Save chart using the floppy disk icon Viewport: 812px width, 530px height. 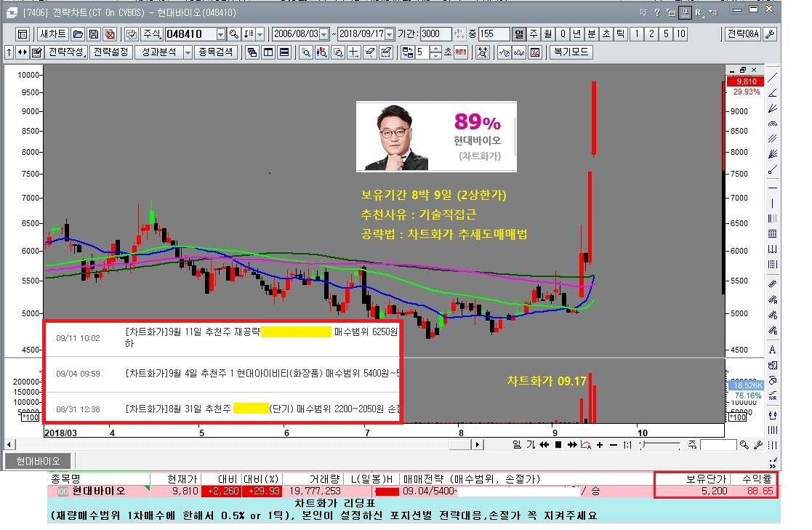tap(94, 34)
